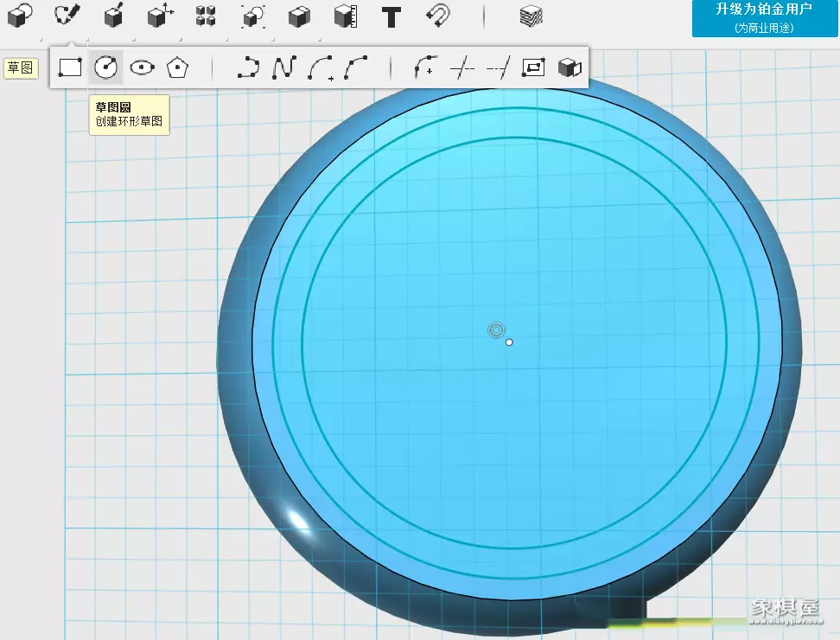Click the Combine tool icon
840x640 pixels.
click(x=299, y=16)
